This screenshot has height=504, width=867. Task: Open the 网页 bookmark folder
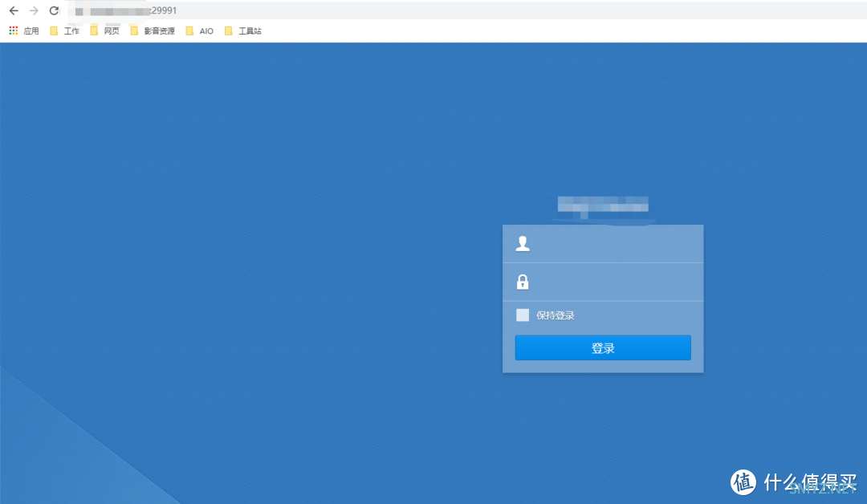click(104, 31)
